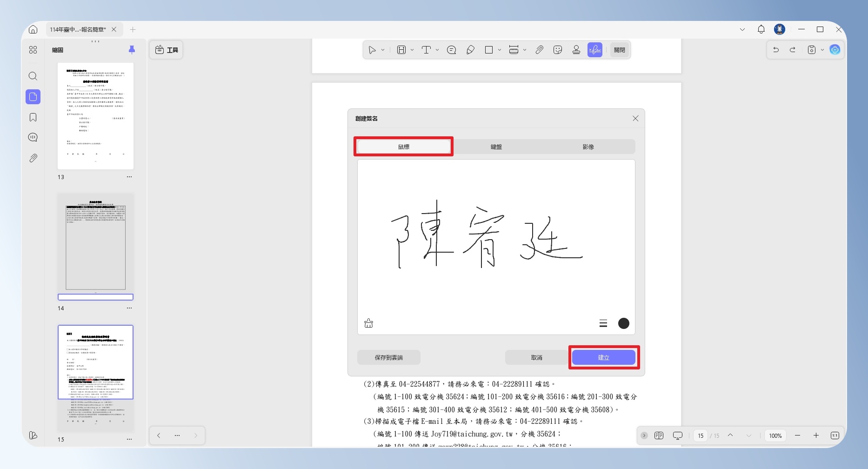Select the attachment paperclip tool in the toolbar
Screen dimensions: 868x469
[539, 50]
